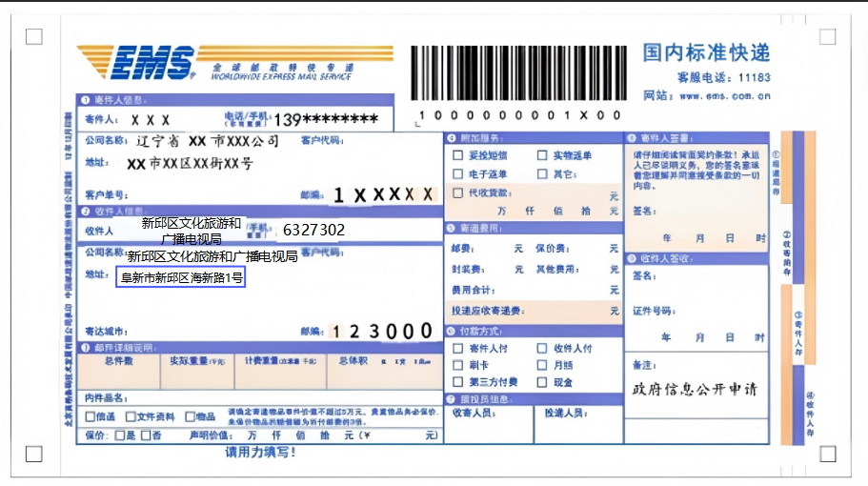Click the 收件人信息 section header

click(259, 211)
